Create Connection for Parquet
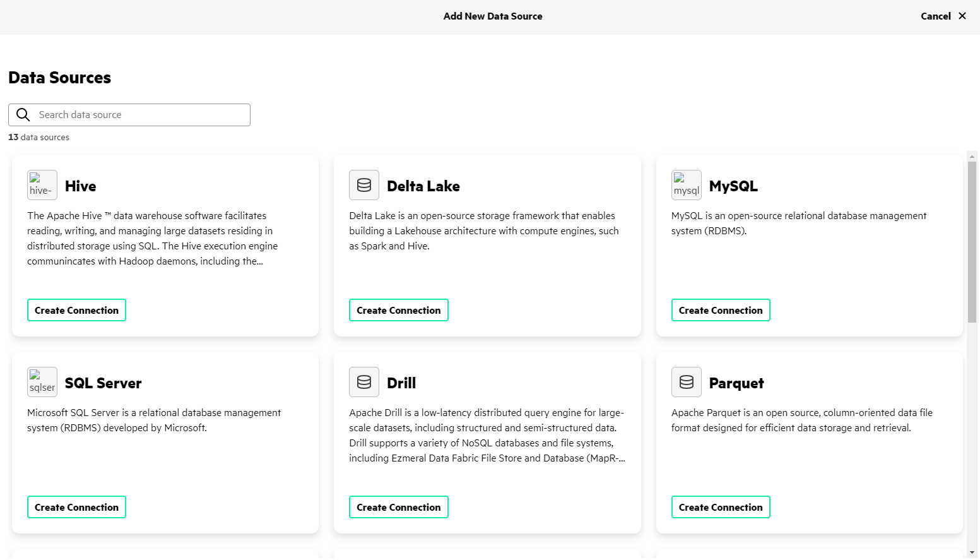Viewport: 980px width, 560px height. point(721,507)
